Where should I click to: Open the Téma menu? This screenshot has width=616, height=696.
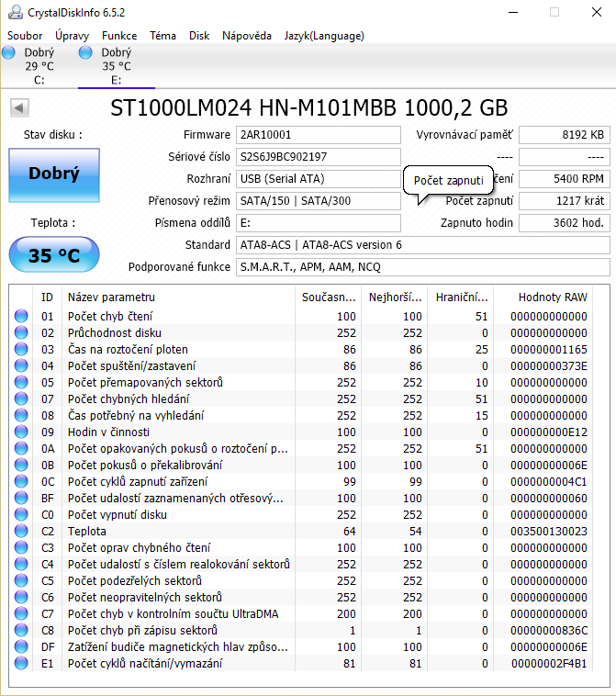(x=162, y=36)
